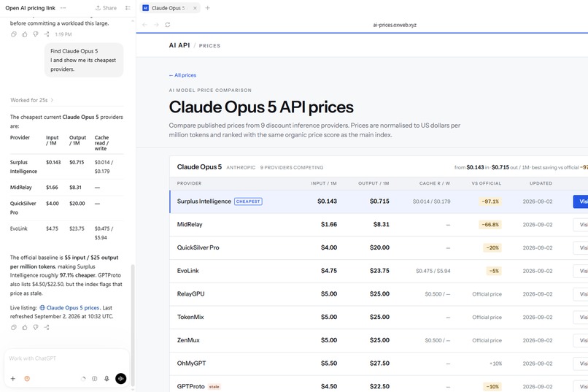This screenshot has width=588, height=392.
Task: Click the QuickSilver Pro provider name
Action: coord(198,247)
